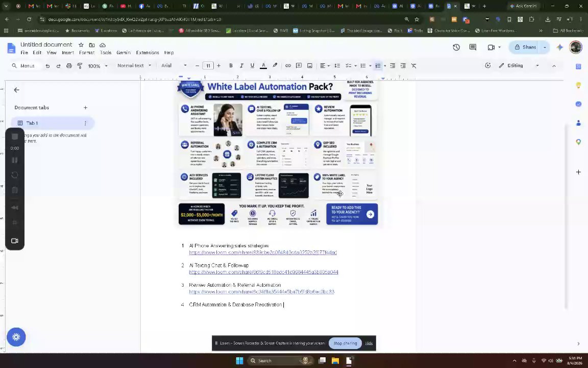Insert a link with the link icon
The width and height of the screenshot is (588, 368).
coord(288,66)
